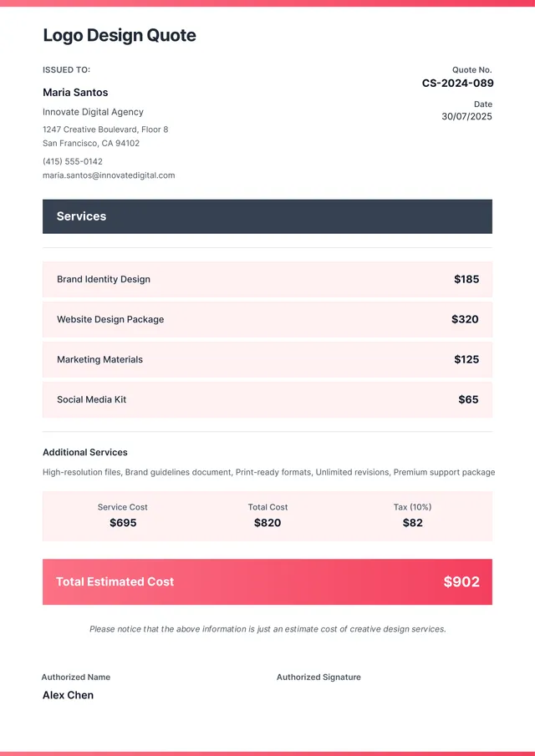
Task: Select the client name Maria Santos
Action: pos(75,93)
